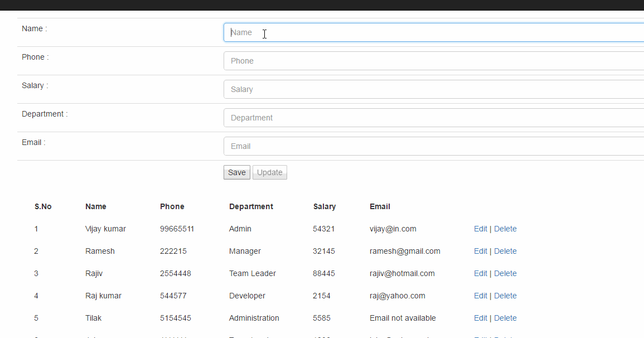Delete the Rajiv row
Image resolution: width=644 pixels, height=338 pixels.
[505, 273]
